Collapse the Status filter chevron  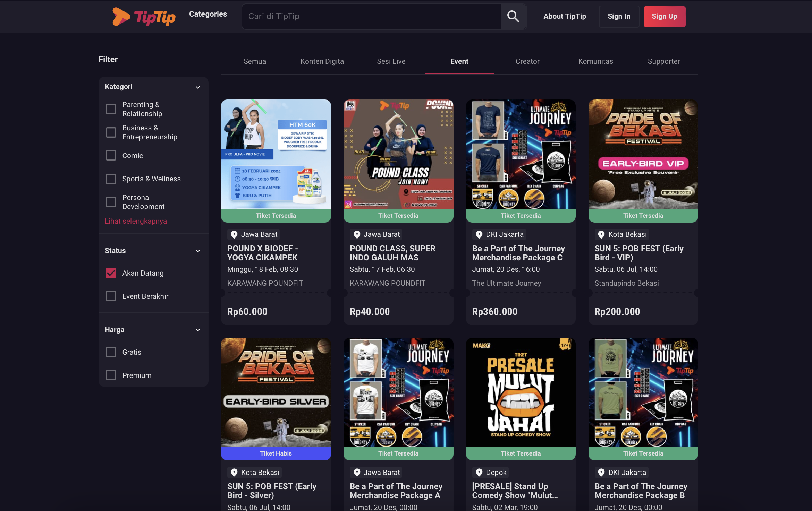point(197,251)
